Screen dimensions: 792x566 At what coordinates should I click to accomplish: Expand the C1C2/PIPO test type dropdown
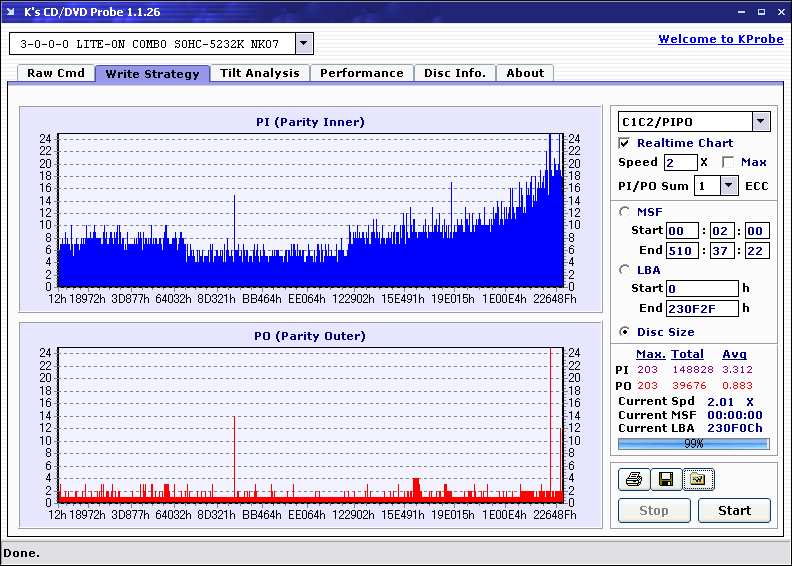(760, 122)
